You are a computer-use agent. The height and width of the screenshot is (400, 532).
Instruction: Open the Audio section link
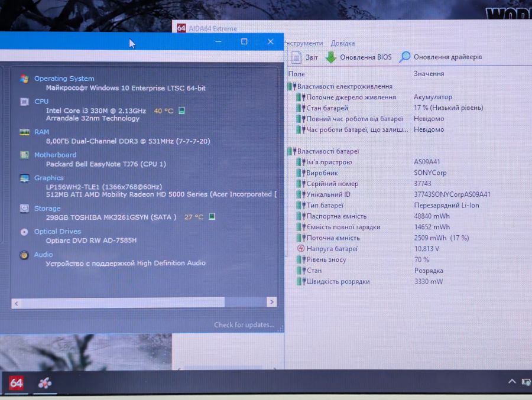(43, 254)
